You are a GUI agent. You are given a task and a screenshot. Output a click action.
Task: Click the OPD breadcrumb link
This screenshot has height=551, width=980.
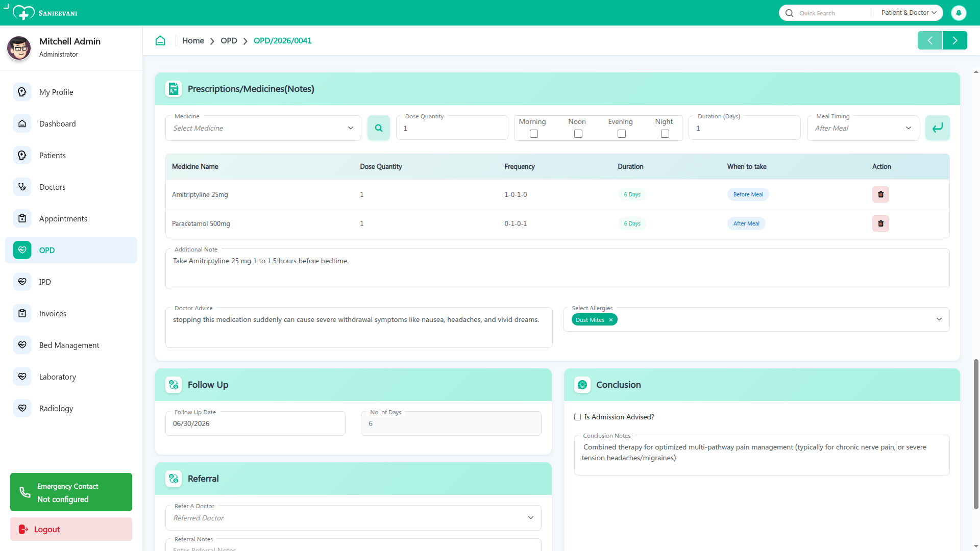coord(229,41)
